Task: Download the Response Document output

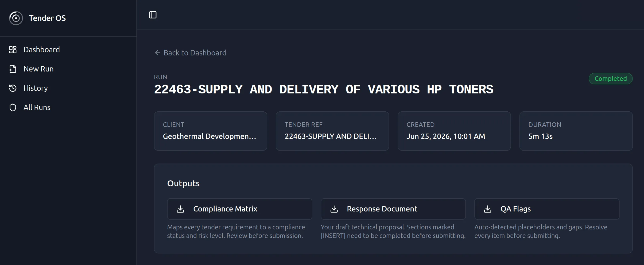Action: pos(393,209)
